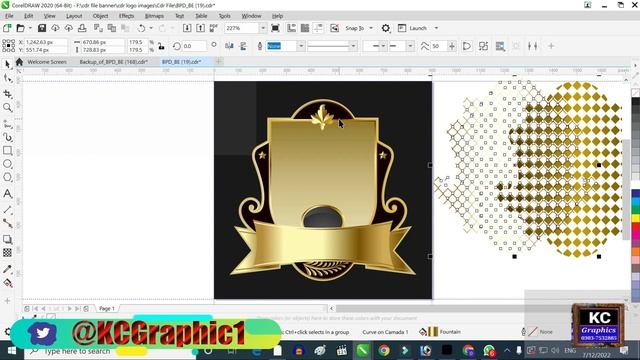Image resolution: width=640 pixels, height=360 pixels.
Task: Expand the Open recent files arrow
Action: (x=30, y=28)
